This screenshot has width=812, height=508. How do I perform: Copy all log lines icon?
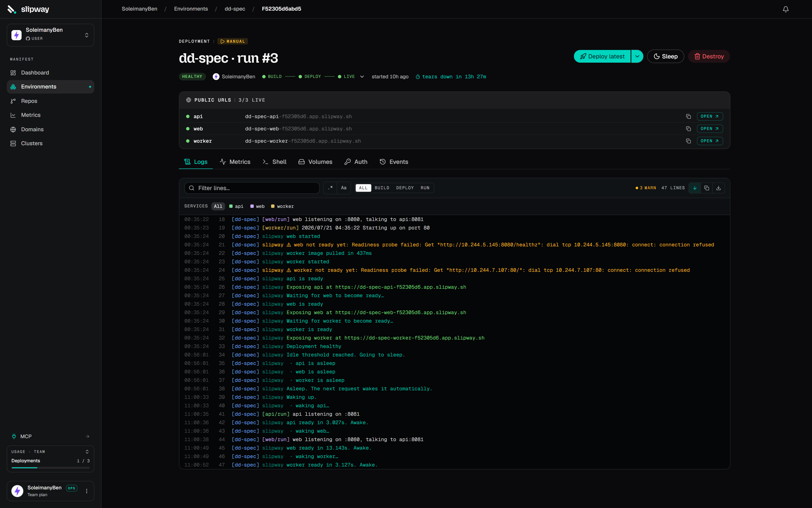coord(707,188)
